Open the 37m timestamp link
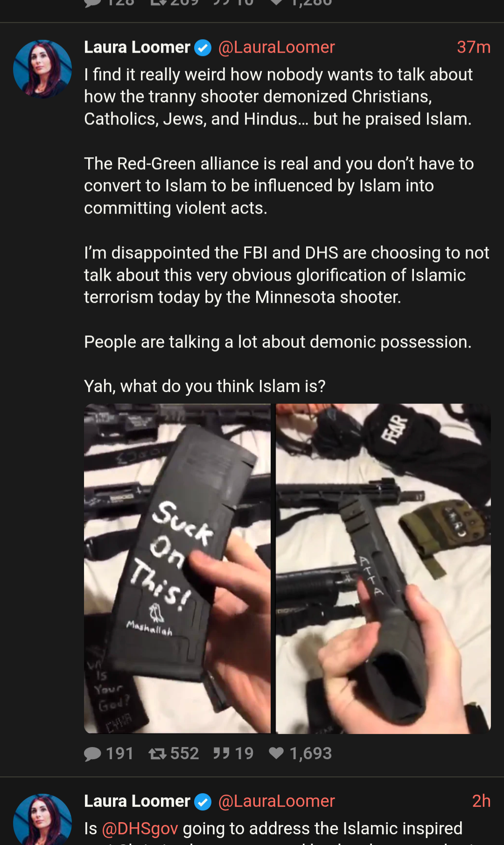504x845 pixels. [x=474, y=47]
